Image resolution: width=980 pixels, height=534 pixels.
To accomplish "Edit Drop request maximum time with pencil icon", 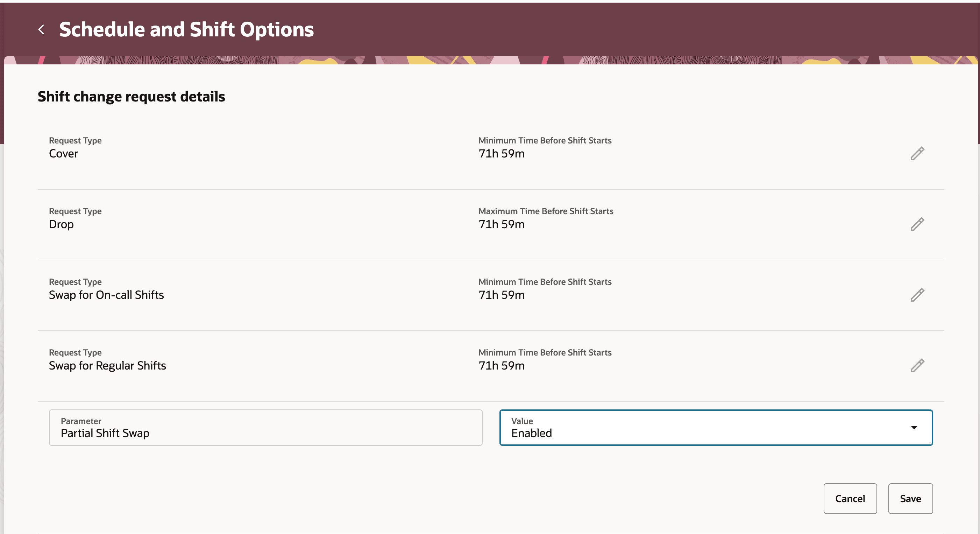I will click(917, 224).
